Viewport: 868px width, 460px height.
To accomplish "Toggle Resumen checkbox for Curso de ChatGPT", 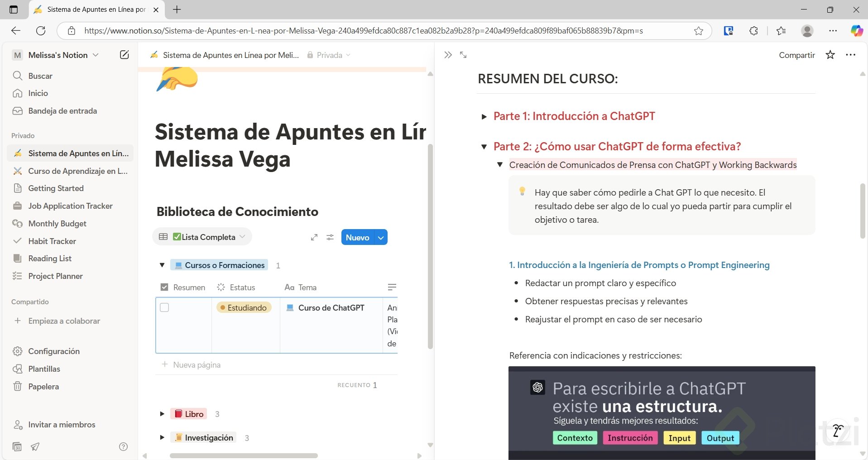I will pos(164,307).
